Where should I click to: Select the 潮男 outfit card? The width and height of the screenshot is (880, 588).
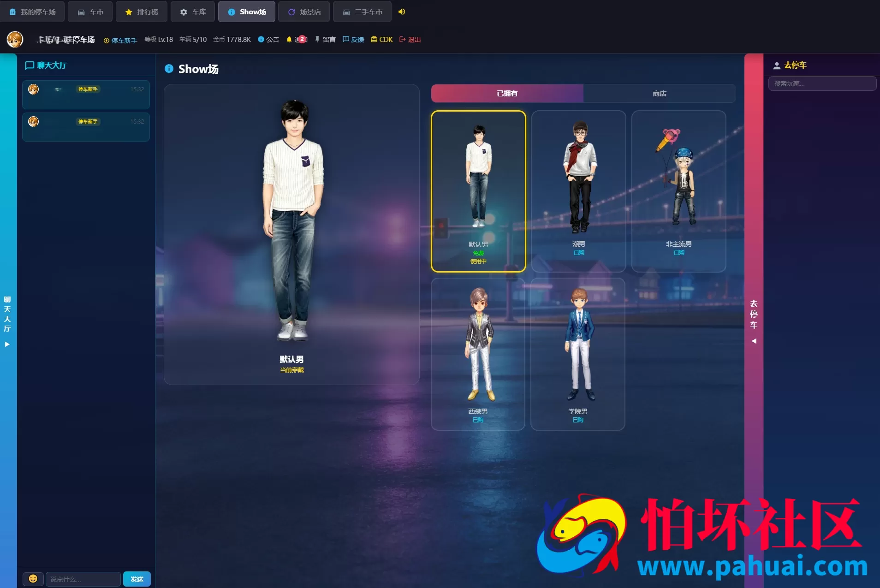[x=579, y=191]
